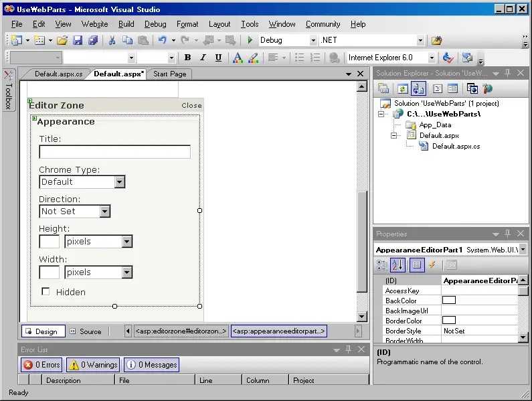The image size is (532, 401).
Task: Click the Copy Web Site icon
Action: (x=472, y=89)
